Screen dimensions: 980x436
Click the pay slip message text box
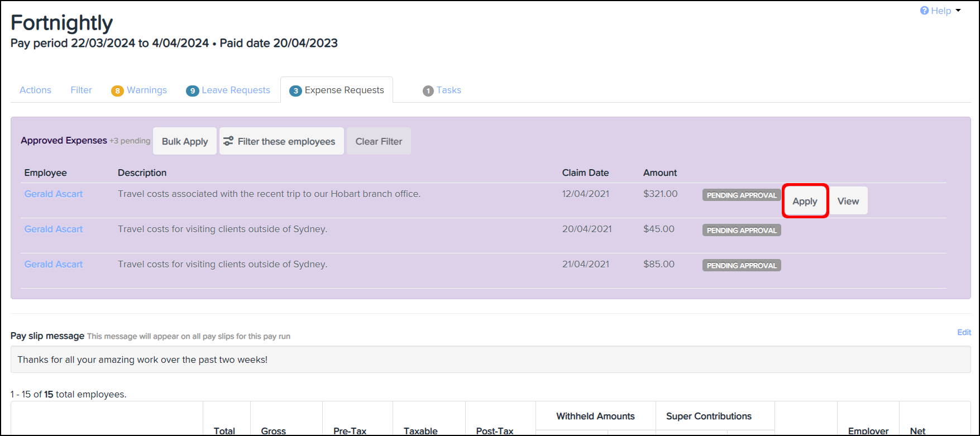pyautogui.click(x=490, y=360)
